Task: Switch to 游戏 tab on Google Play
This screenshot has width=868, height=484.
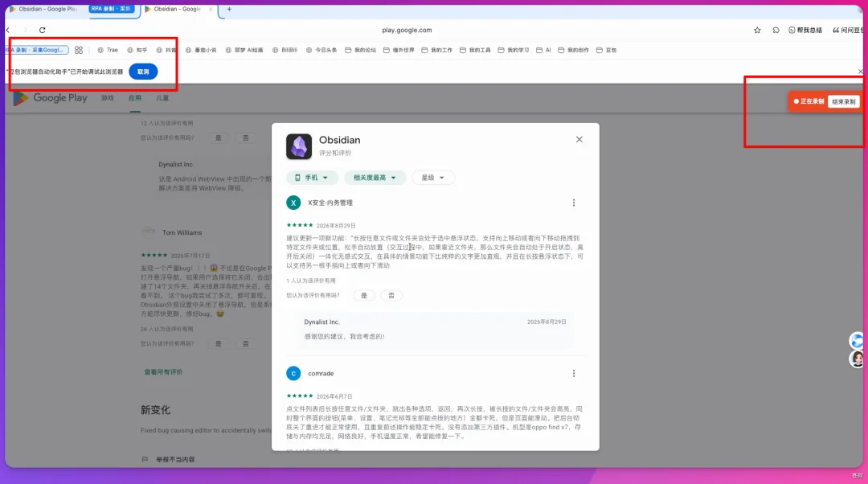Action: (108, 98)
